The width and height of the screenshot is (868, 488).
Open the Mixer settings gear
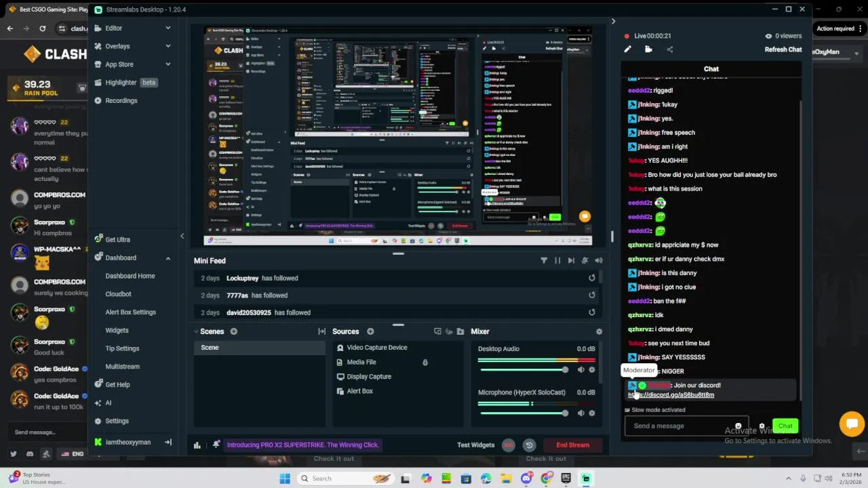point(599,331)
